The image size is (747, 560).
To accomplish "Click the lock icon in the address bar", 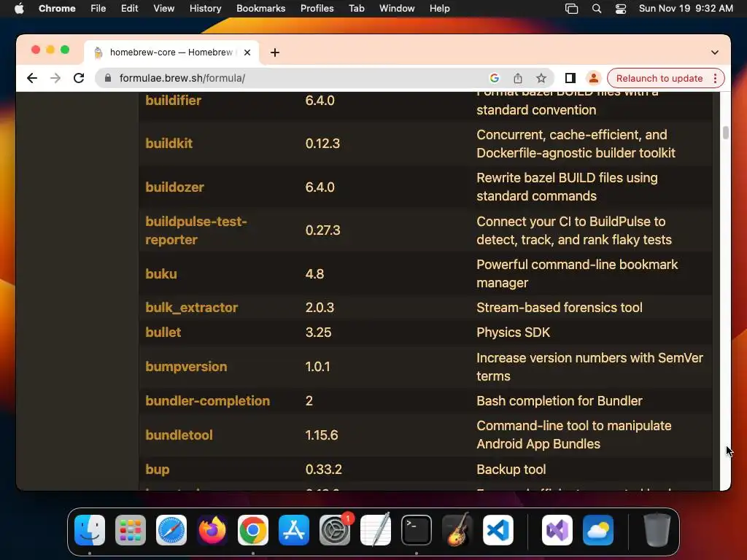I will point(108,78).
